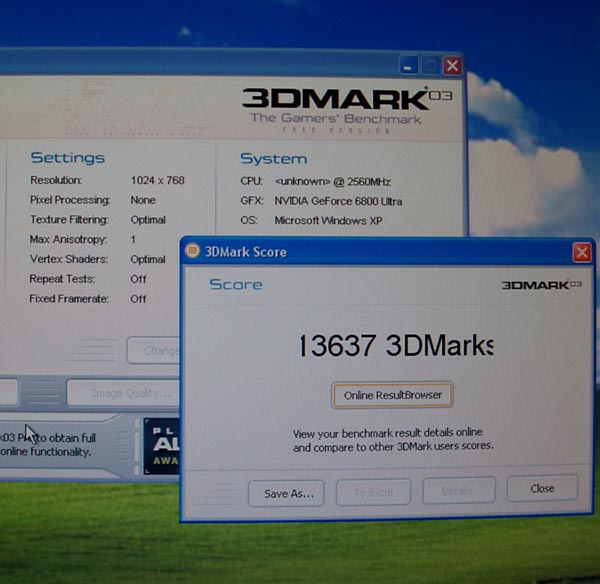Click the awards banner in main window
600x584 pixels.
[x=162, y=446]
